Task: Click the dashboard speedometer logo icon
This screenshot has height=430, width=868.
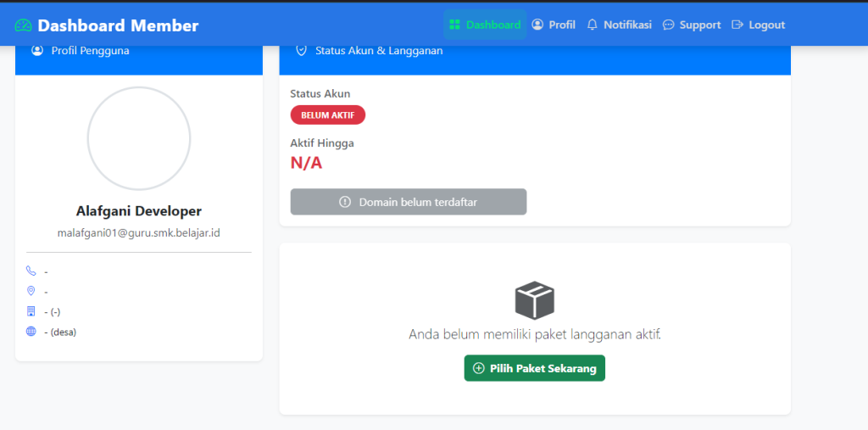Action: click(x=23, y=25)
